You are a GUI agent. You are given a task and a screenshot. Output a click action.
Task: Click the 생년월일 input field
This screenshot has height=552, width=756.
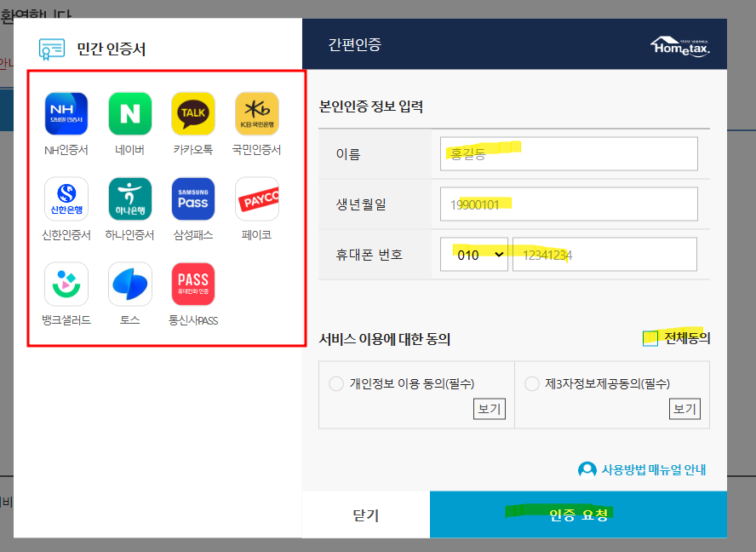569,204
